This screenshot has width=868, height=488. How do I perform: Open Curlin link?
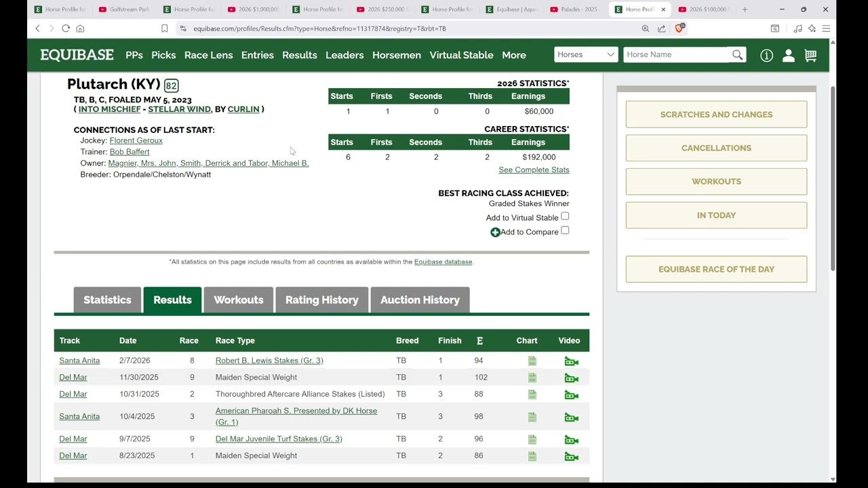coord(243,109)
